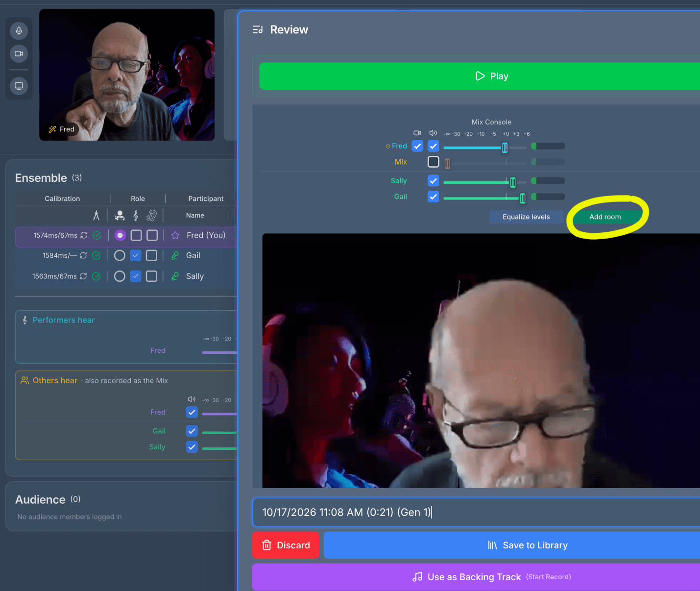Click recalibrate icon in Gail's calibration row
Image resolution: width=700 pixels, height=591 pixels.
(x=83, y=255)
